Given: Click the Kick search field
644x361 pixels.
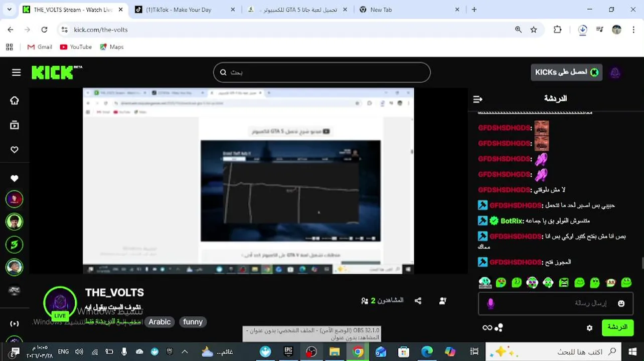Looking at the screenshot, I should tap(322, 72).
